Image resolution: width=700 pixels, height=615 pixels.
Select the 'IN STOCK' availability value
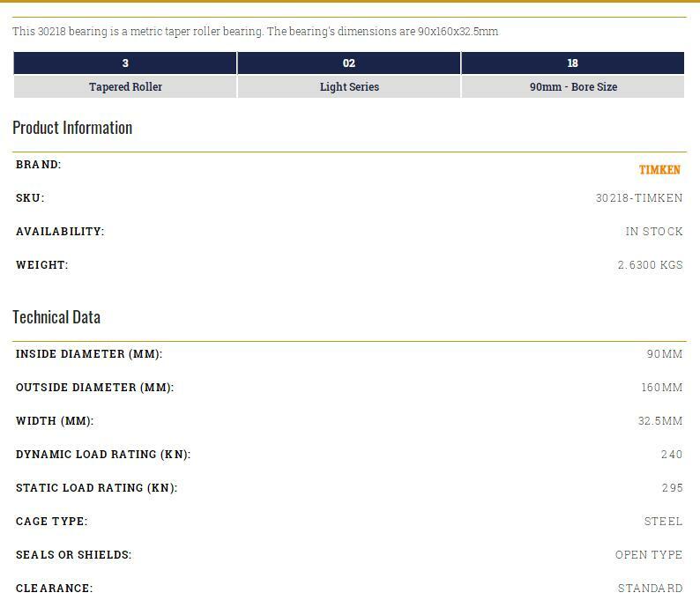click(x=654, y=231)
